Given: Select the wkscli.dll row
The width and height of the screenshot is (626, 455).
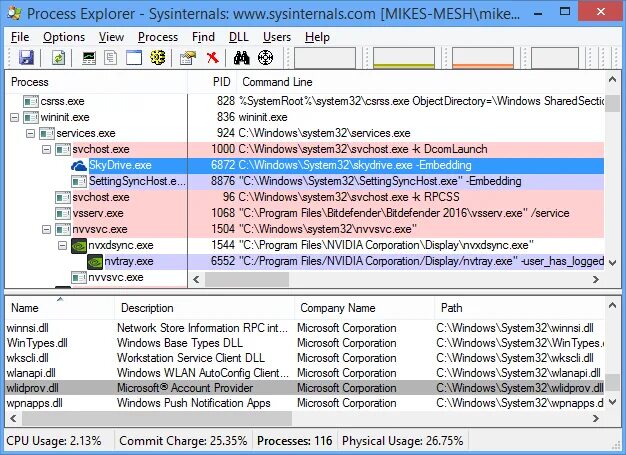Looking at the screenshot, I should click(x=305, y=358).
